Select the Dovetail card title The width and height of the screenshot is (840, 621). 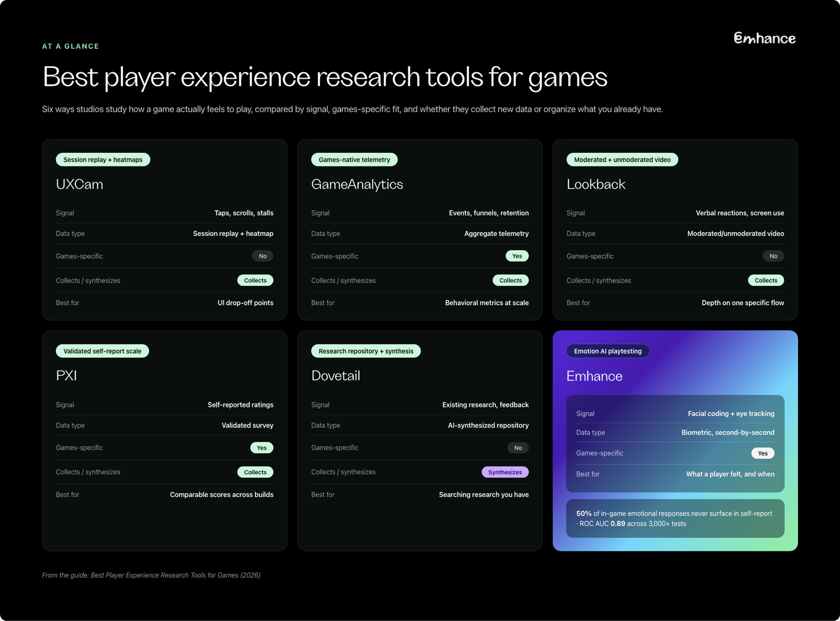pos(336,375)
